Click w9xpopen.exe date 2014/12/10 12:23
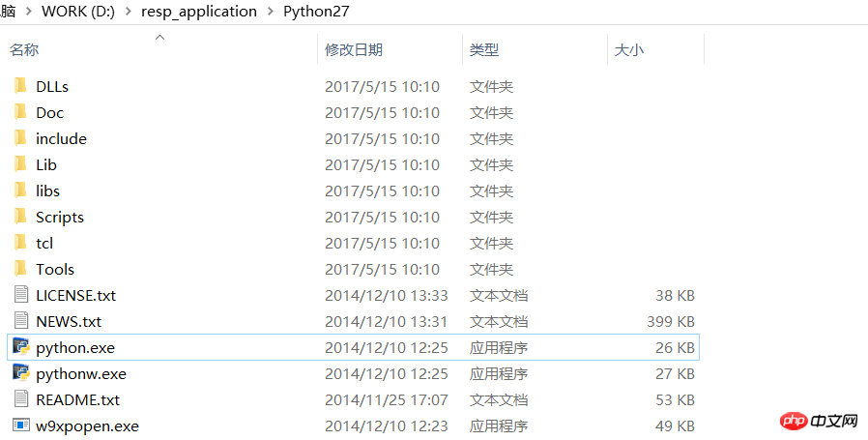This screenshot has height=440, width=868. [x=387, y=425]
